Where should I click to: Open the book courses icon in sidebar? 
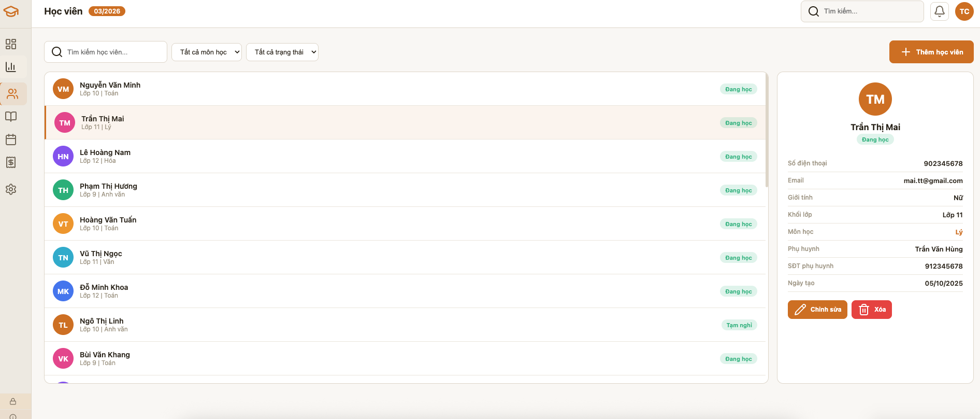(11, 117)
